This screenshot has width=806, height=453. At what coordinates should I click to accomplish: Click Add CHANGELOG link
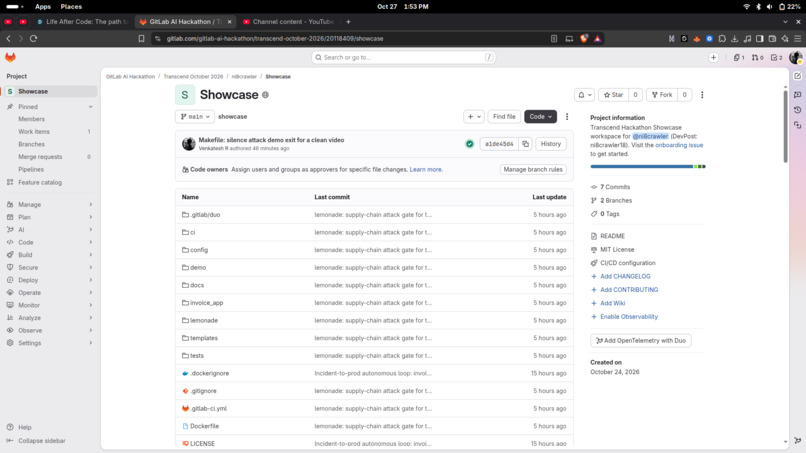(625, 277)
